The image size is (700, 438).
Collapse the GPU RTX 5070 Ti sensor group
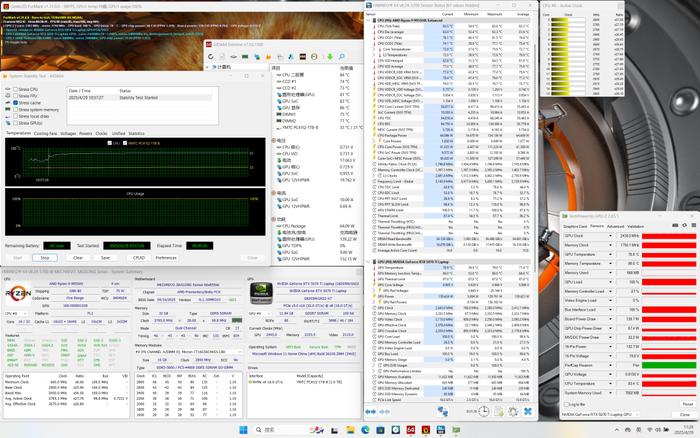[369, 262]
